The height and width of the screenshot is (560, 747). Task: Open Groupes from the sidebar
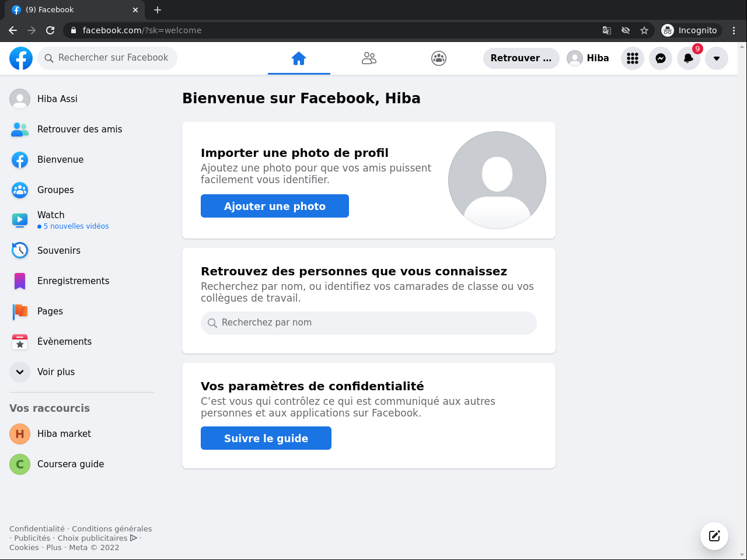82,190
